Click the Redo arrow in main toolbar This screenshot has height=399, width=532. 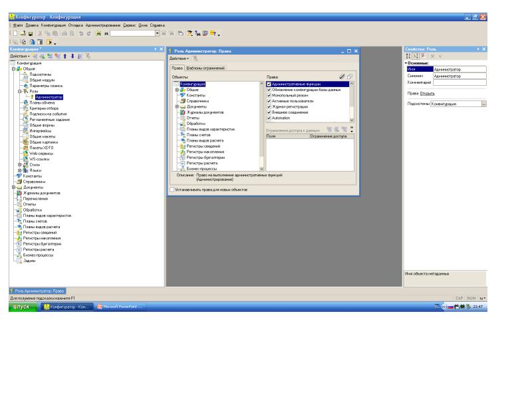click(x=89, y=33)
